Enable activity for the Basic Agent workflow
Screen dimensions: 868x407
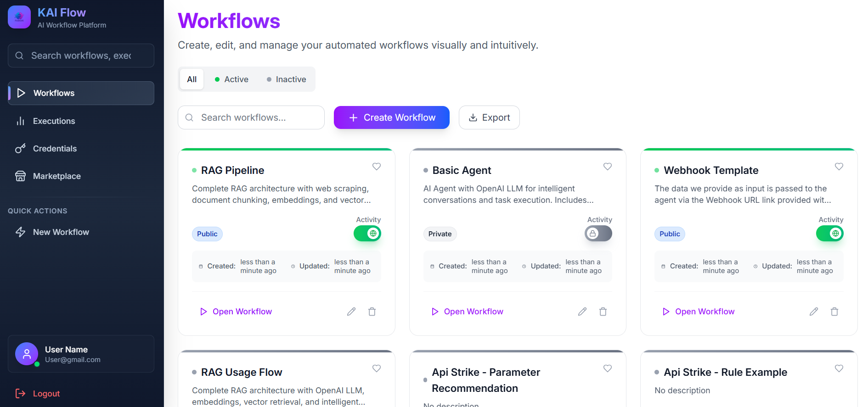pos(598,233)
